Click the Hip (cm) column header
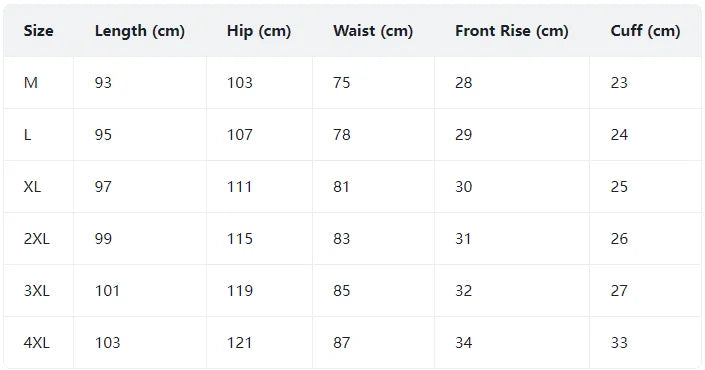705x370 pixels. [x=259, y=31]
